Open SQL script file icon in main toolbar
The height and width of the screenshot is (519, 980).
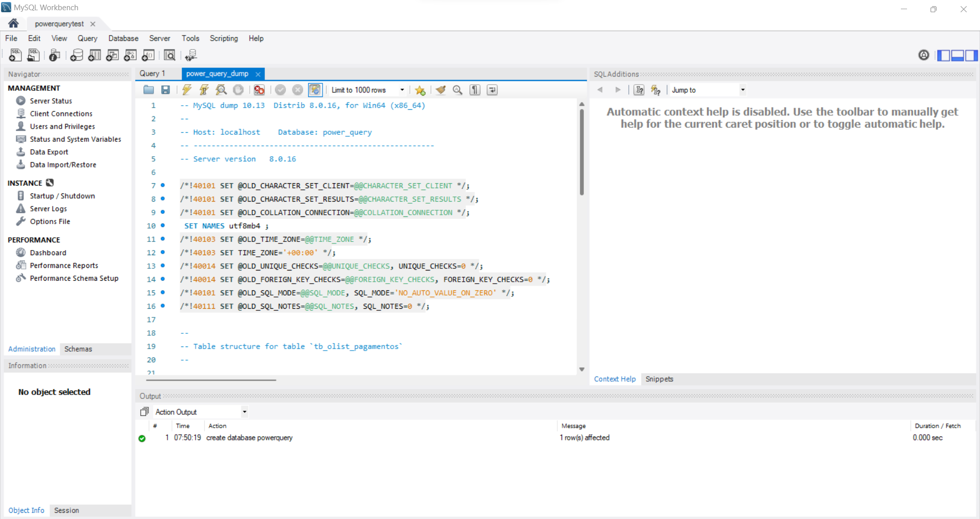[x=33, y=55]
